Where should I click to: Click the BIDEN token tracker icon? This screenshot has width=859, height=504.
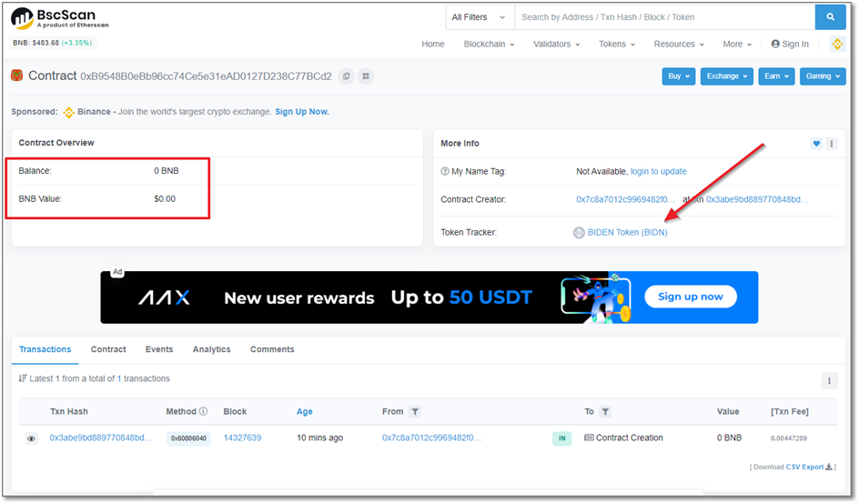579,233
